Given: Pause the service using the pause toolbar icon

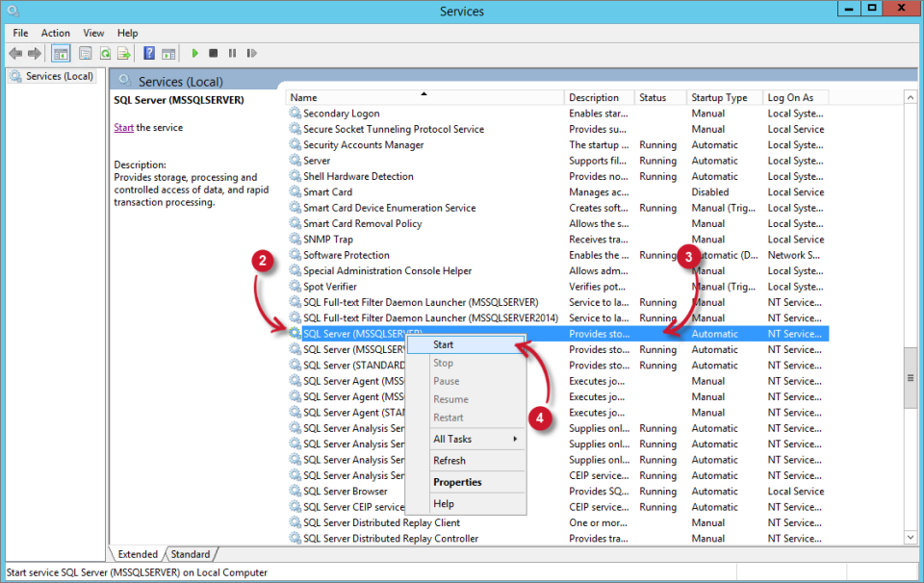Looking at the screenshot, I should tap(231, 53).
